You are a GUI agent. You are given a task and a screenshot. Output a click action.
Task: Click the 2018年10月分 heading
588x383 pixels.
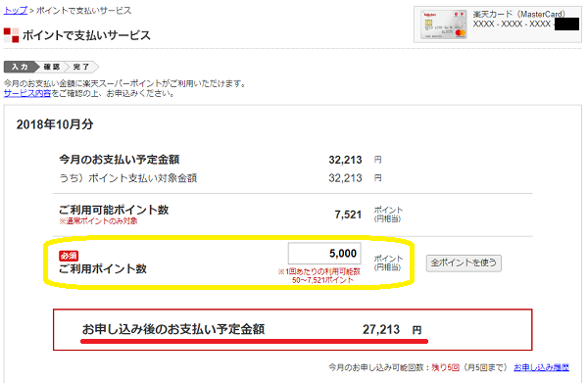tap(55, 124)
